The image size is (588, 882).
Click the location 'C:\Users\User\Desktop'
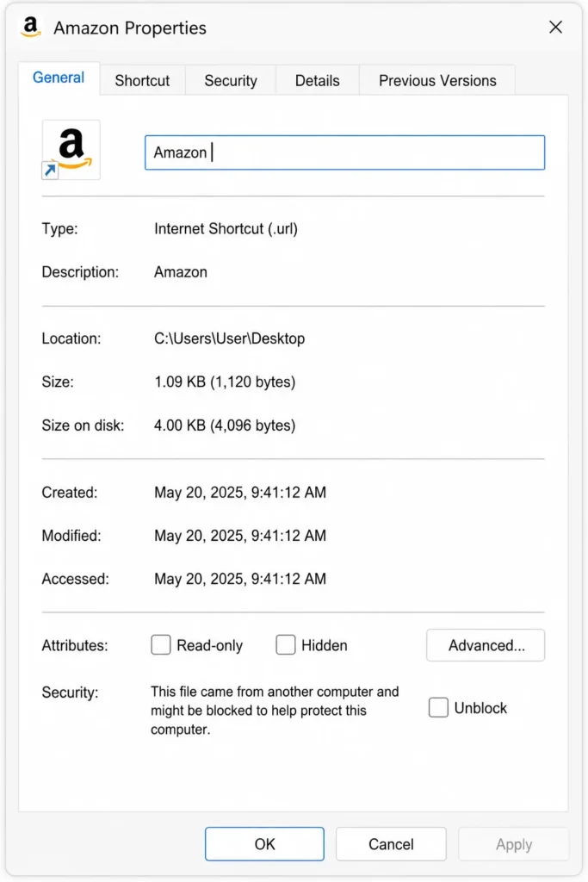pos(229,338)
